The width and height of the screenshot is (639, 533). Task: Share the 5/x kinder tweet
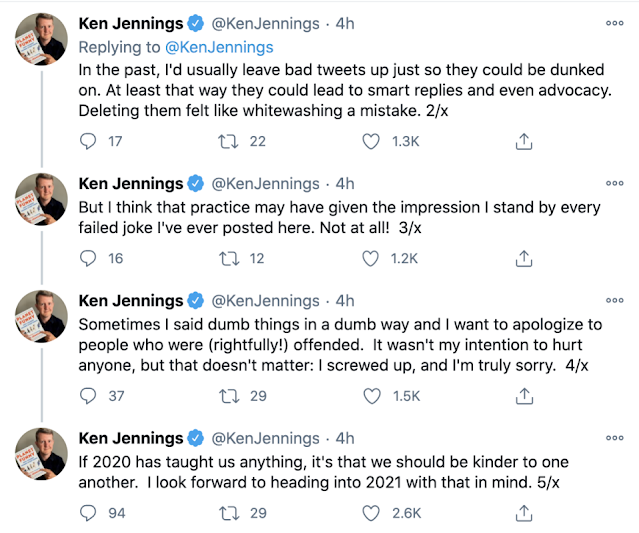pyautogui.click(x=522, y=513)
